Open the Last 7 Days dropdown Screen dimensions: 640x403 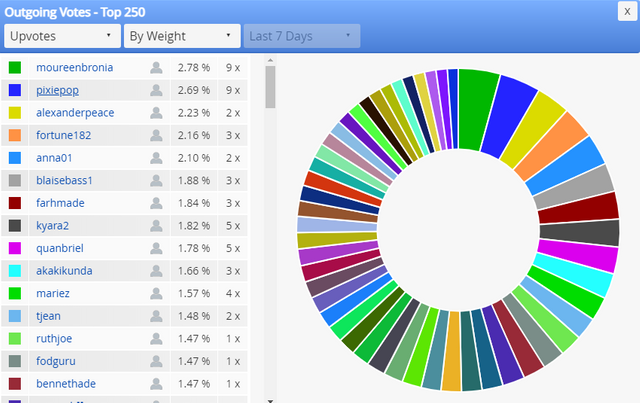pos(302,36)
